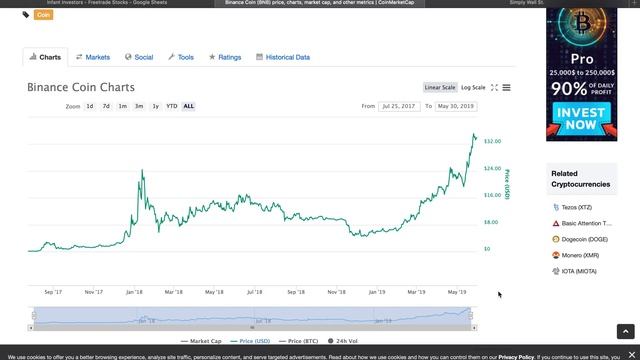Switch to the Google Sheets browser tab
The height and width of the screenshot is (360, 640).
coord(107,3)
